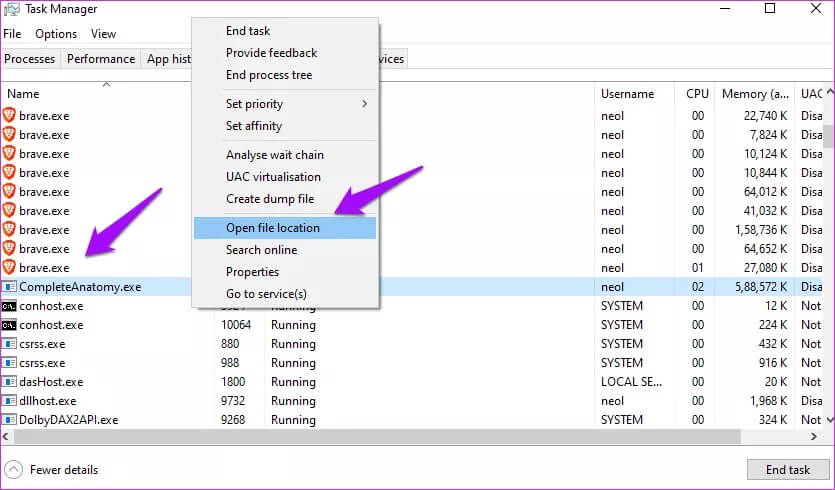
Task: Choose Analyse wait chain
Action: (x=275, y=155)
